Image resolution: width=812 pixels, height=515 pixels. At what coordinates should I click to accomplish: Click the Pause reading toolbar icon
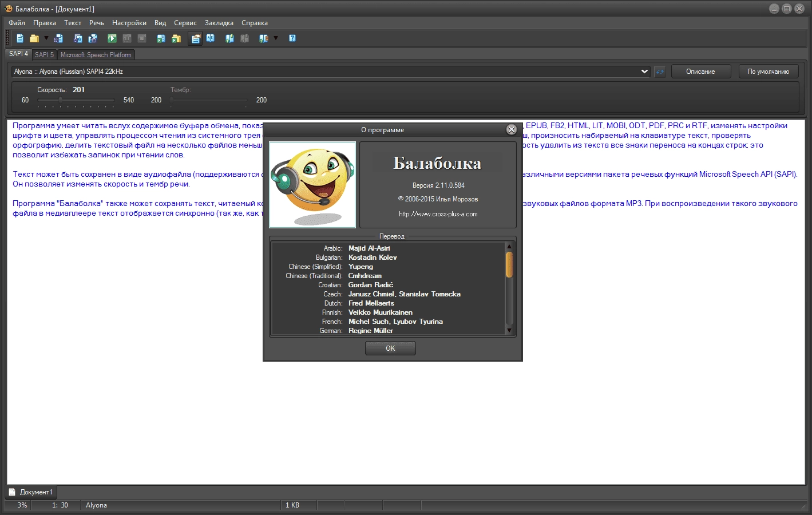coord(127,38)
